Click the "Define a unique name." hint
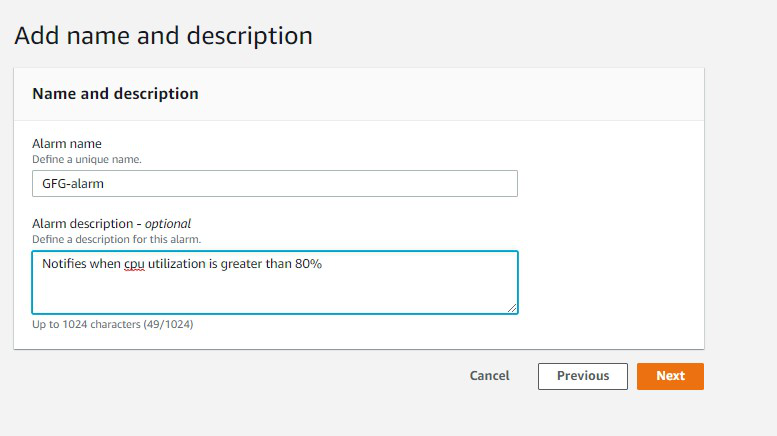Screen dimensions: 777x436 coord(85,159)
